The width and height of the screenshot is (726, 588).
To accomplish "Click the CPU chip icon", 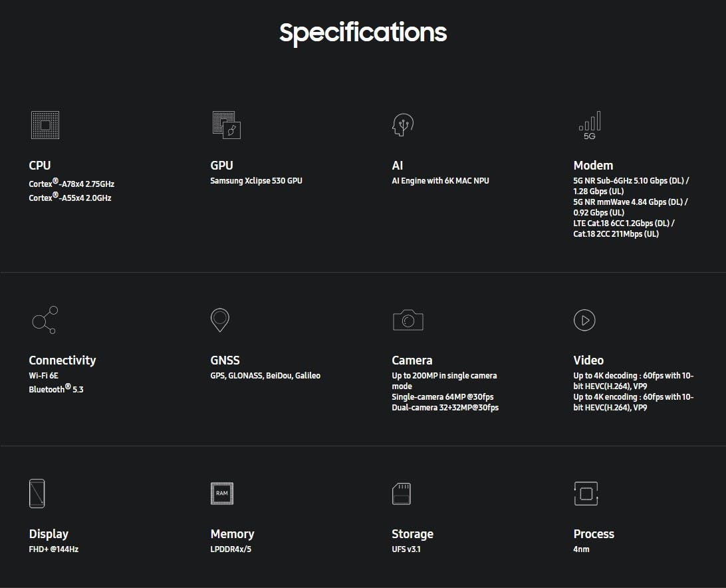I will pyautogui.click(x=45, y=125).
